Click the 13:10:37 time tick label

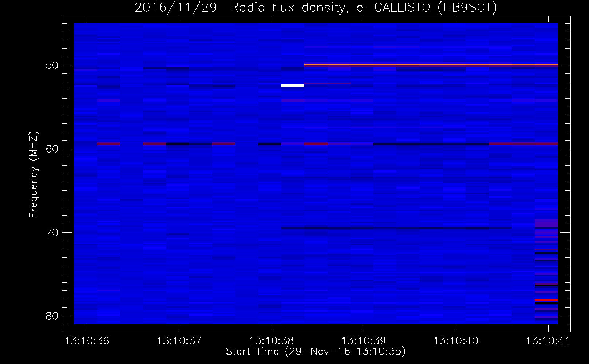179,341
